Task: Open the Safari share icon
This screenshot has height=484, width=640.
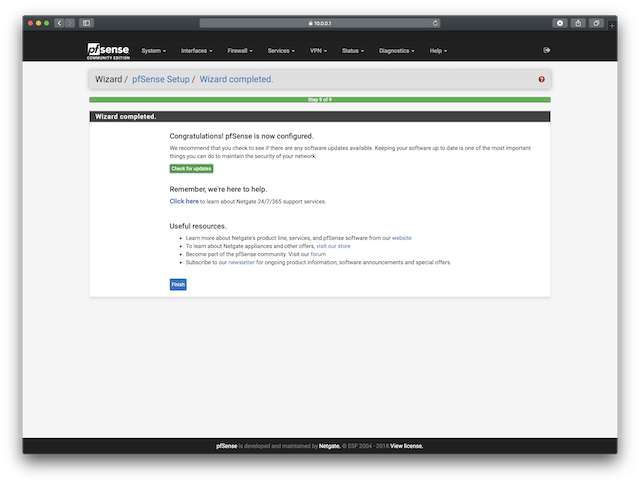Action: point(578,23)
